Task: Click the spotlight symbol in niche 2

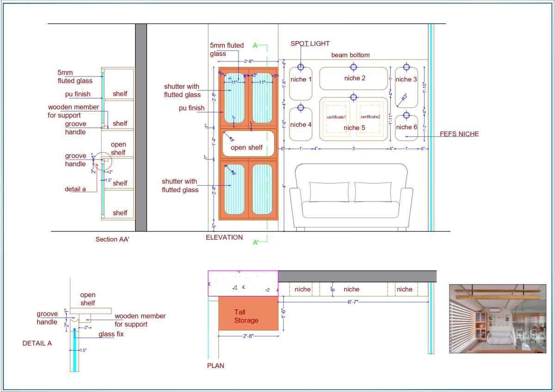Action: pos(354,67)
